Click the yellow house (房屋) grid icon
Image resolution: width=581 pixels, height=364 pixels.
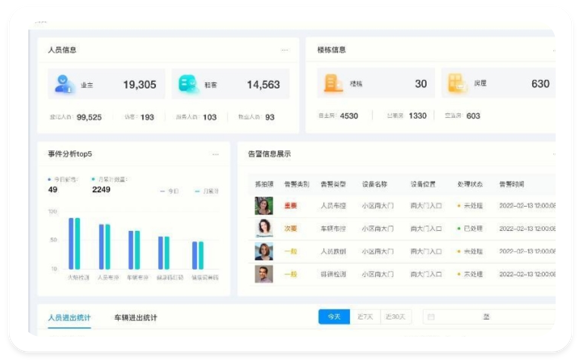click(456, 83)
